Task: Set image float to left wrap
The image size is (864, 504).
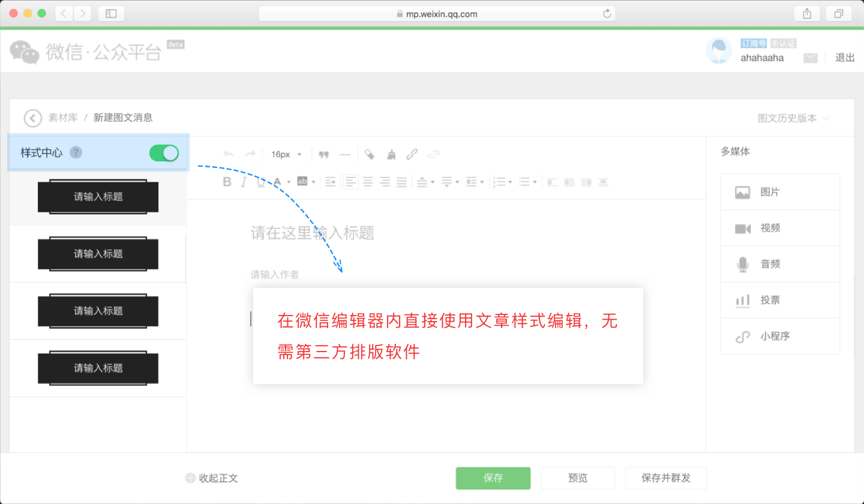Action: 553,182
